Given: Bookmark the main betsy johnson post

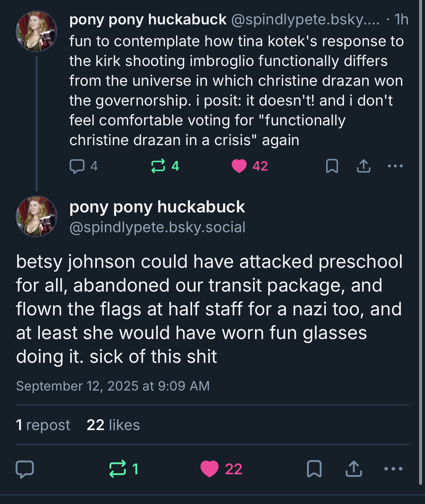Looking at the screenshot, I should [314, 469].
